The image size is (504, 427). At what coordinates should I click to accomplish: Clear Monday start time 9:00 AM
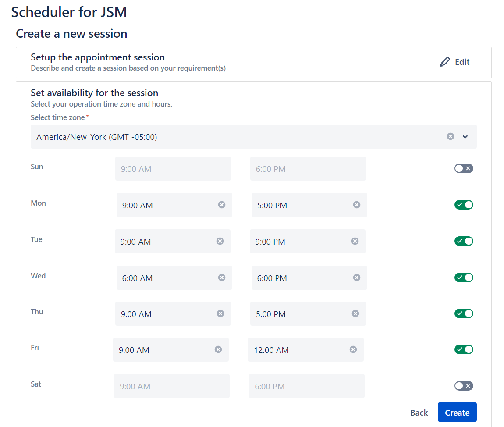pos(221,205)
